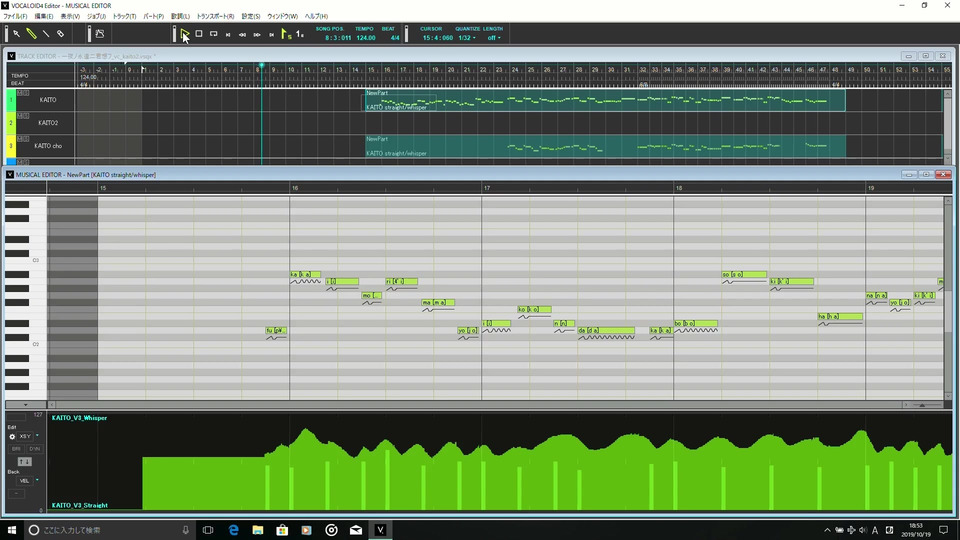Open the 編集(E) menu
The width and height of the screenshot is (960, 540).
click(43, 17)
